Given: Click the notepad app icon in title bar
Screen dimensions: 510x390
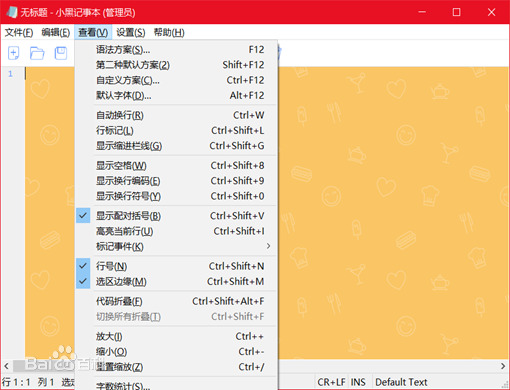Looking at the screenshot, I should click(x=11, y=12).
